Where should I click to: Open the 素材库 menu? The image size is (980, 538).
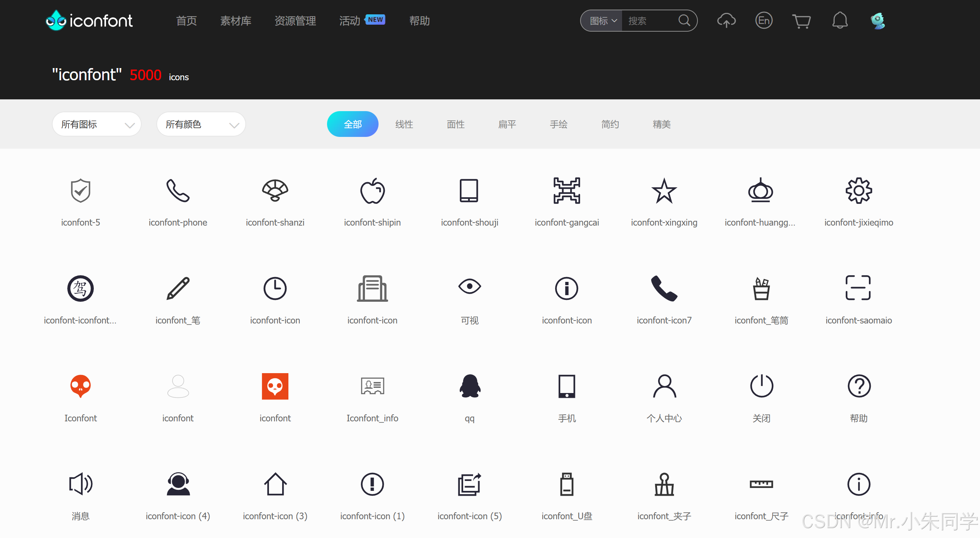pyautogui.click(x=235, y=21)
